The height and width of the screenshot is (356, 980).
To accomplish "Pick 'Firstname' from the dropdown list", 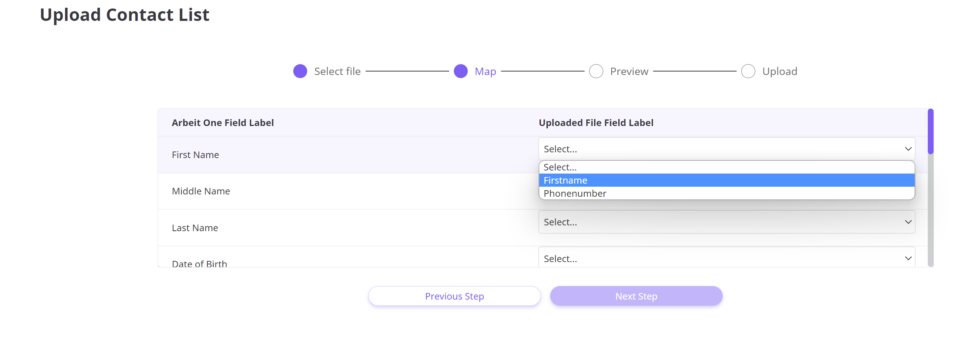I will [727, 181].
